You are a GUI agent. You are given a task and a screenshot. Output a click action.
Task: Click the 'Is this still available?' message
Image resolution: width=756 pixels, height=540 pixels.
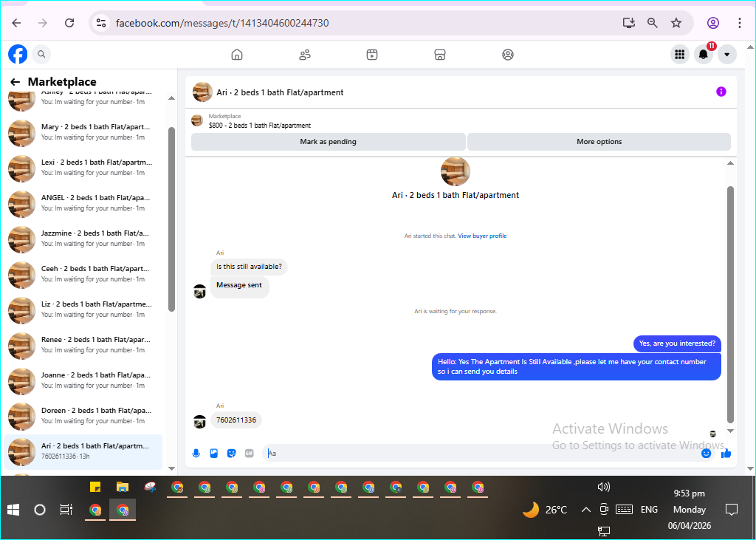[249, 267]
